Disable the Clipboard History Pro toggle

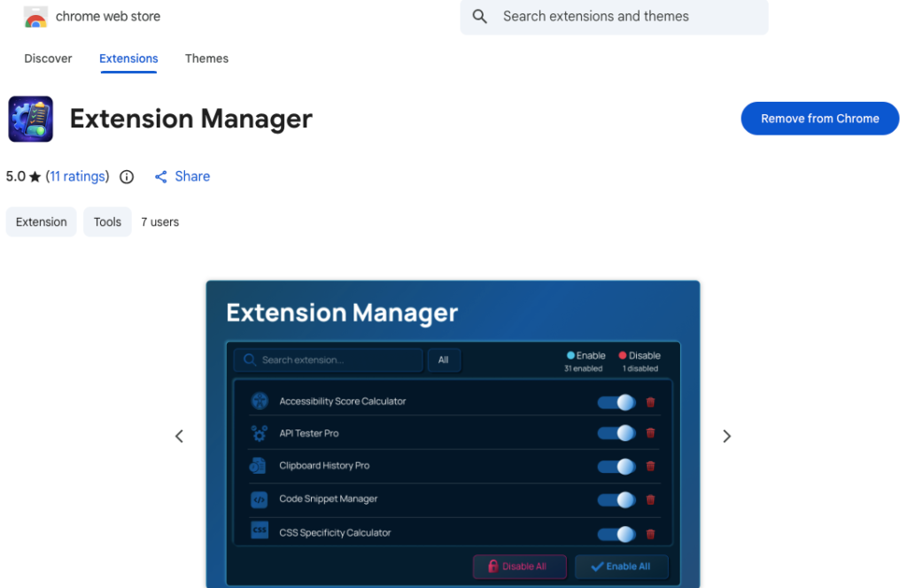616,467
